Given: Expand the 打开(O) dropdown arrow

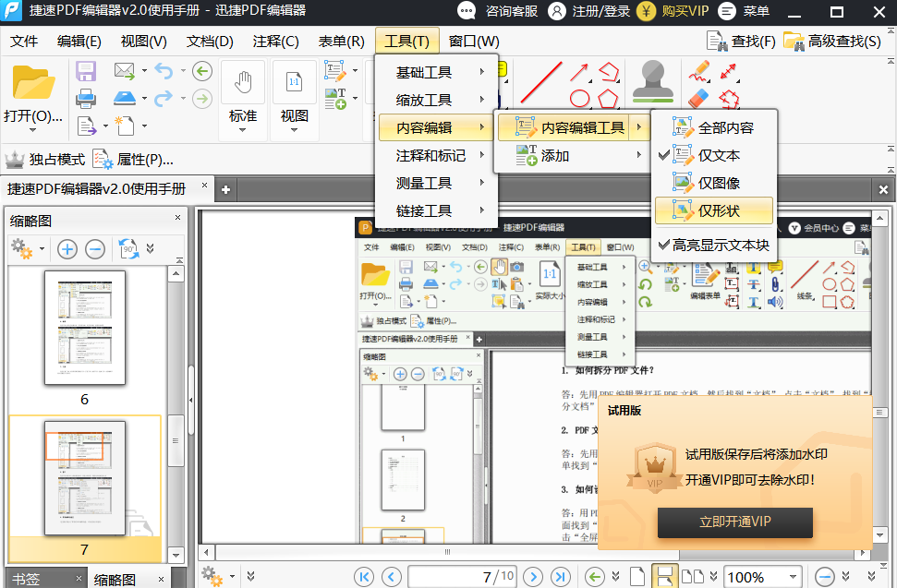Looking at the screenshot, I should tap(32, 130).
